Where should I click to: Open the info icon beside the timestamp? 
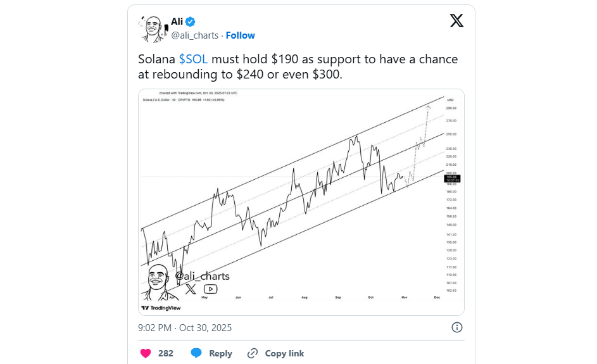pos(456,327)
